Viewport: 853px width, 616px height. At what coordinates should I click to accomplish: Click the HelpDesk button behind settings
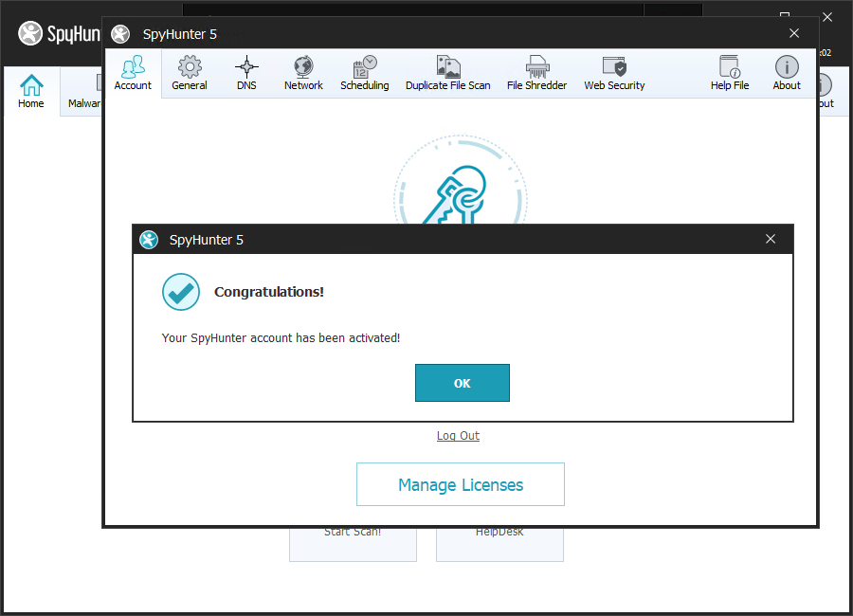click(x=499, y=543)
